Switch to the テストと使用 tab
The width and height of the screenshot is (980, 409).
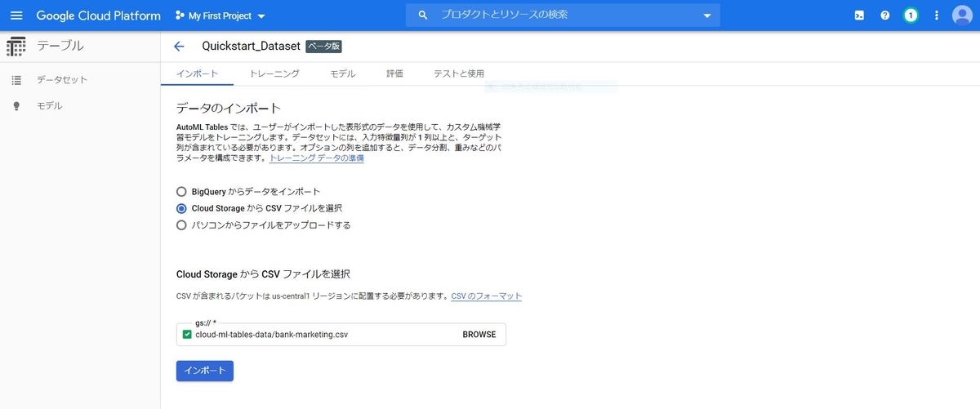[x=459, y=73]
